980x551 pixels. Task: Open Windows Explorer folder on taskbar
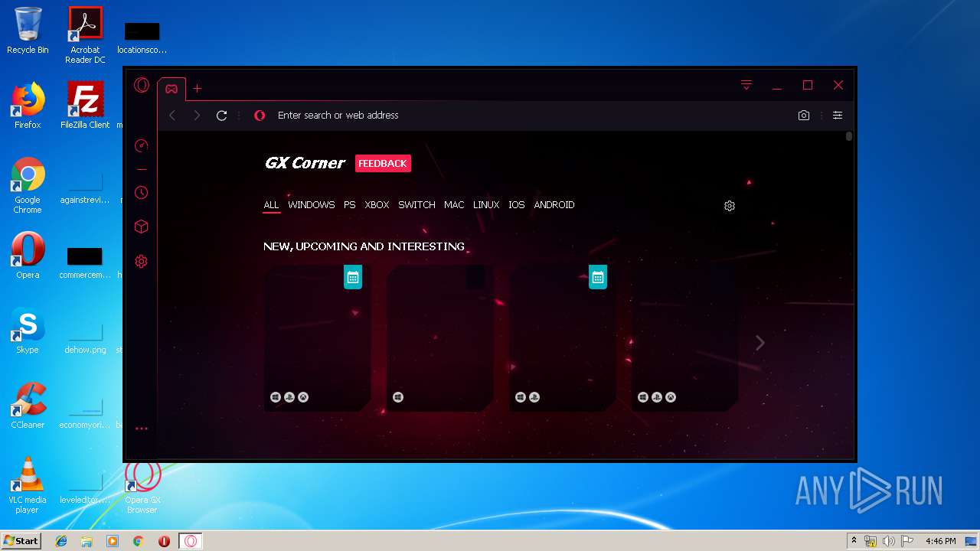[x=87, y=541]
